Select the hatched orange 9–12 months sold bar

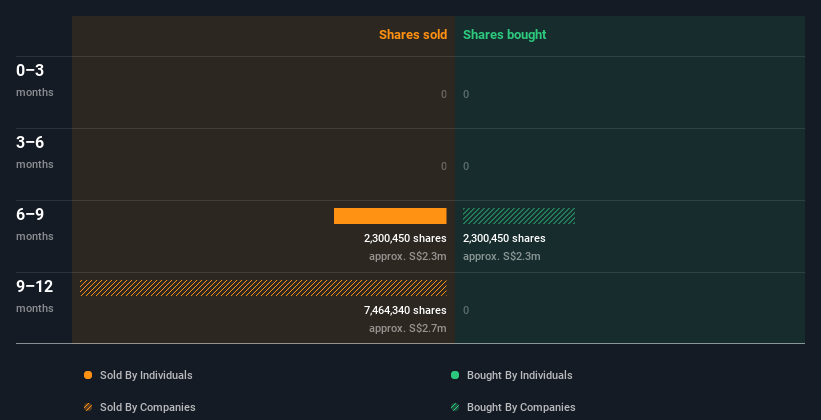pyautogui.click(x=263, y=288)
